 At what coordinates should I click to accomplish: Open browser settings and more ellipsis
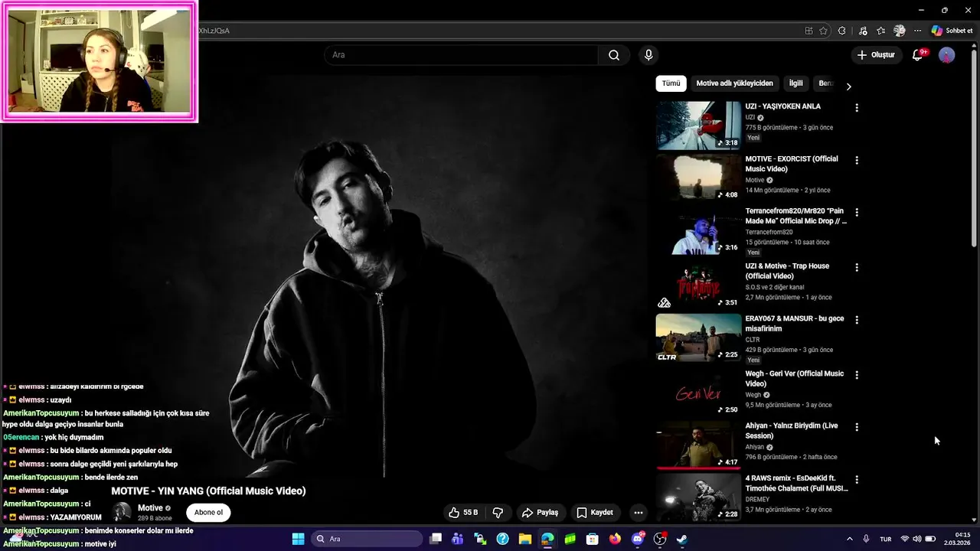tap(917, 31)
